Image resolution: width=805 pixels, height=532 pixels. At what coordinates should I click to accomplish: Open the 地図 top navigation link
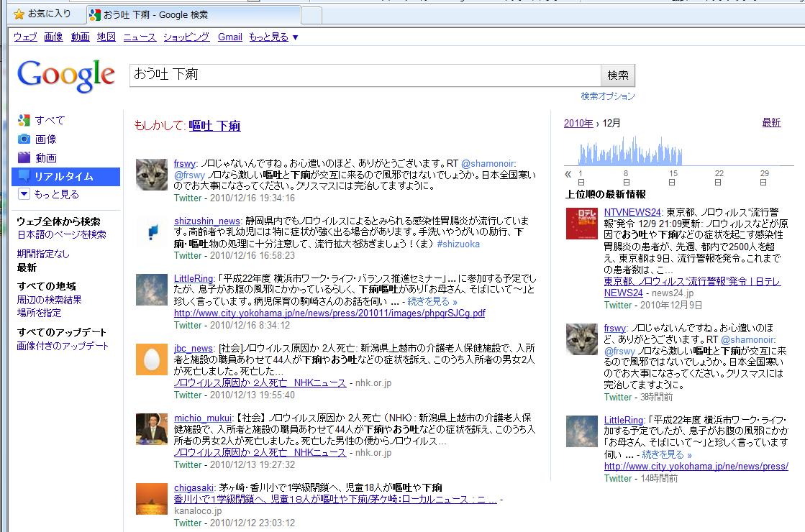tap(106, 37)
